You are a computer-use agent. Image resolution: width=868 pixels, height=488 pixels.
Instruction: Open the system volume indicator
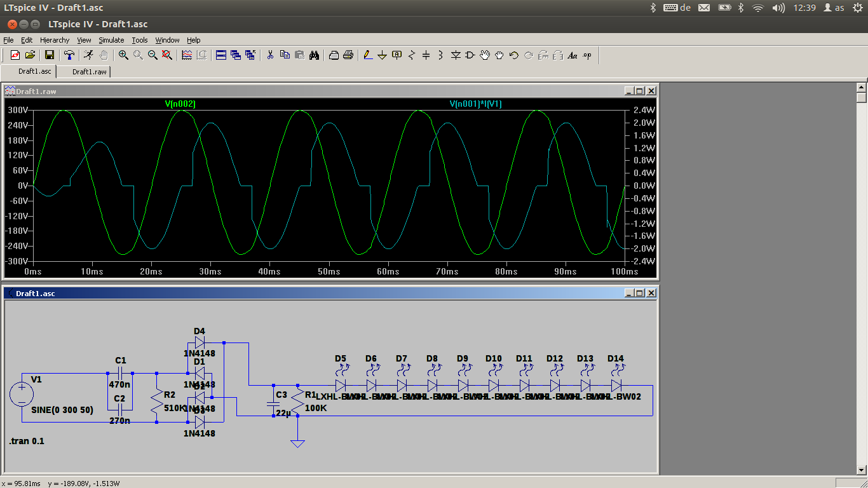click(778, 8)
